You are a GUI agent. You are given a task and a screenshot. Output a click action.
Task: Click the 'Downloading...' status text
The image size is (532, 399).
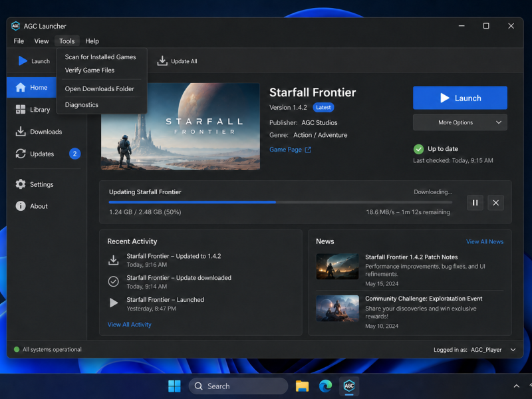(x=433, y=192)
